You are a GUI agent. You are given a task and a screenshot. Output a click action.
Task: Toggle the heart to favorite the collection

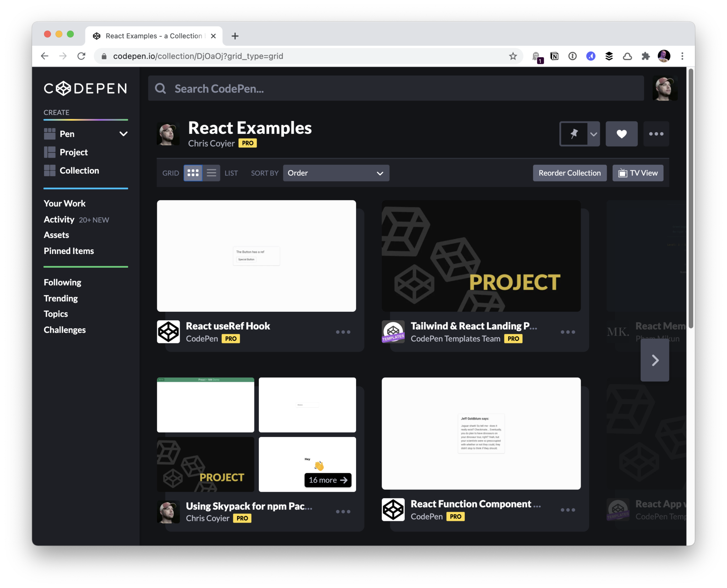[621, 134]
